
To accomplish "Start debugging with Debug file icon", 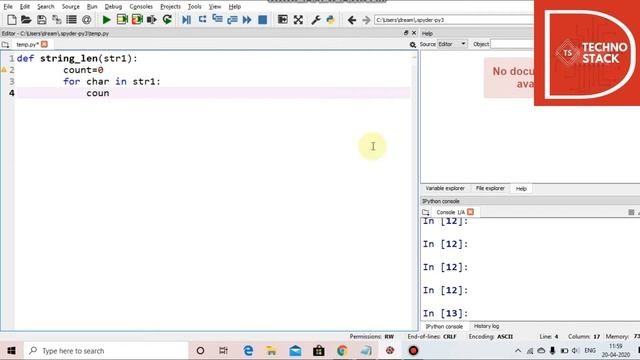I will point(187,20).
